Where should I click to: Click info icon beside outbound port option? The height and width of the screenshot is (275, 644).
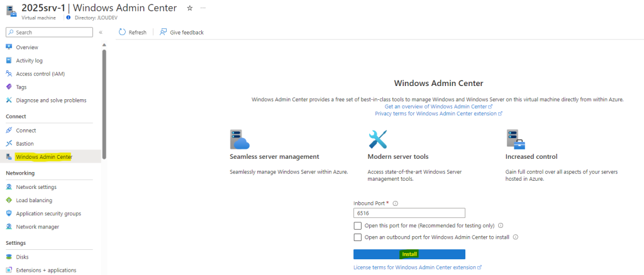click(x=516, y=237)
